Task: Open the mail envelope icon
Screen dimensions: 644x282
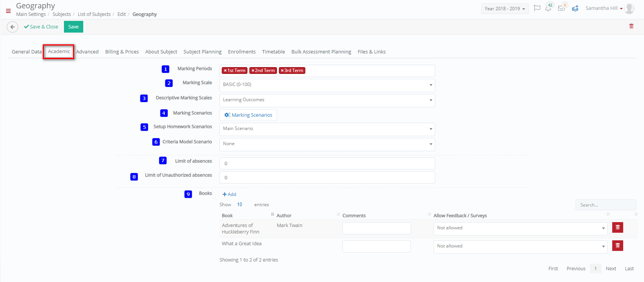Action: click(x=562, y=8)
